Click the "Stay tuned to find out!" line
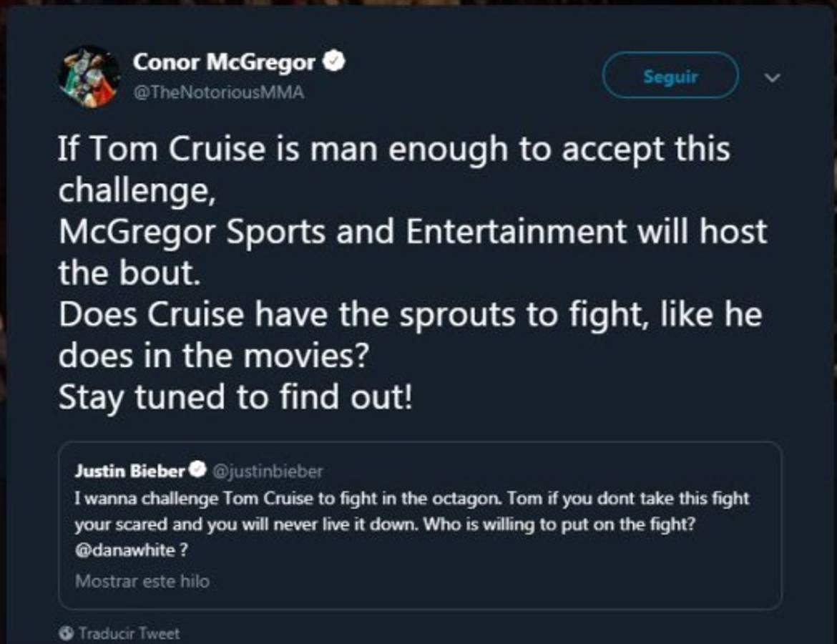The image size is (837, 644). coord(235,398)
